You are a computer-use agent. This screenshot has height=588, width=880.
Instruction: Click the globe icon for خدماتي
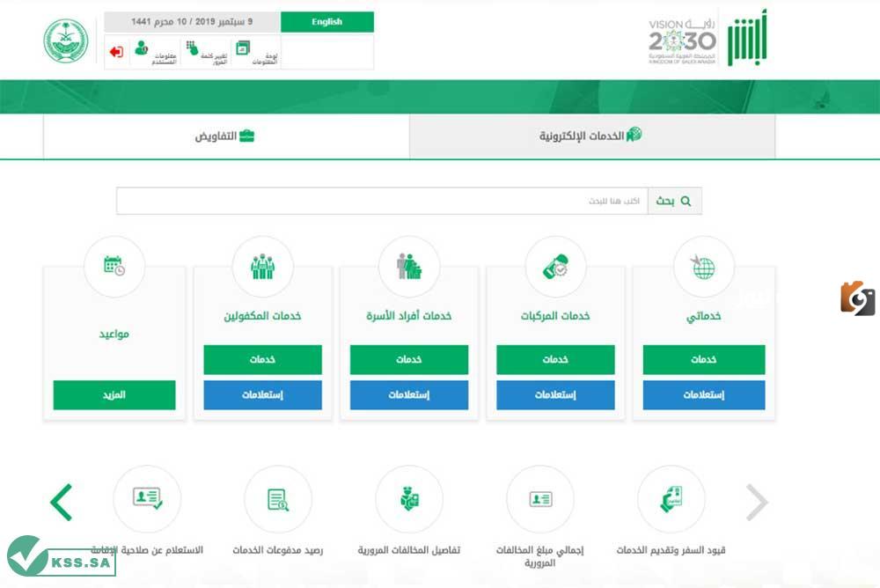pos(702,267)
